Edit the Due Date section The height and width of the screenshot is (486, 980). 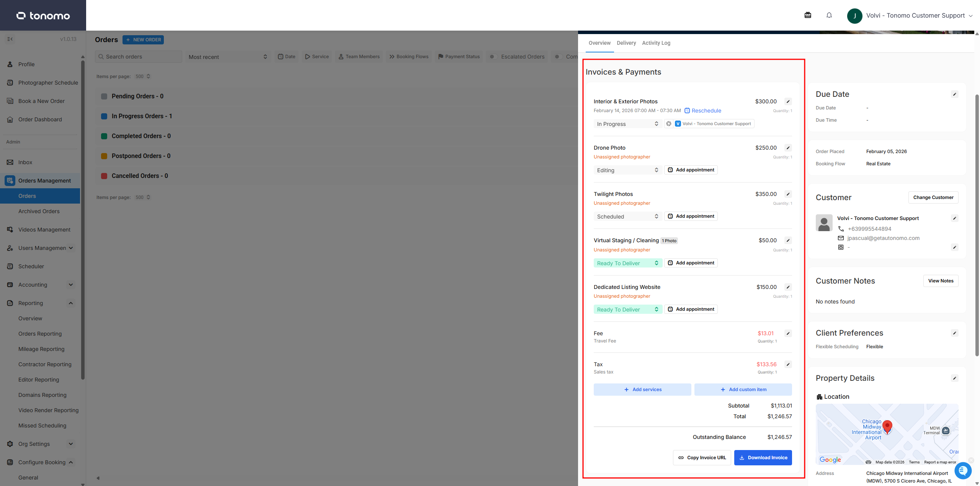pos(955,94)
